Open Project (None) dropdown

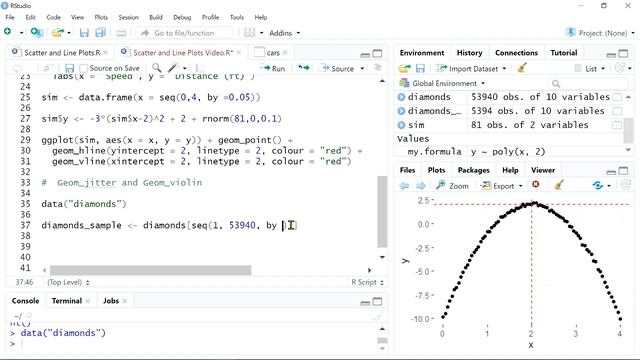point(601,33)
